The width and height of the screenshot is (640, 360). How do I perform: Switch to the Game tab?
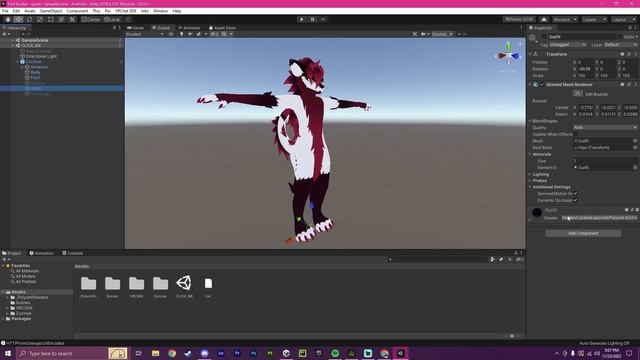[x=136, y=28]
